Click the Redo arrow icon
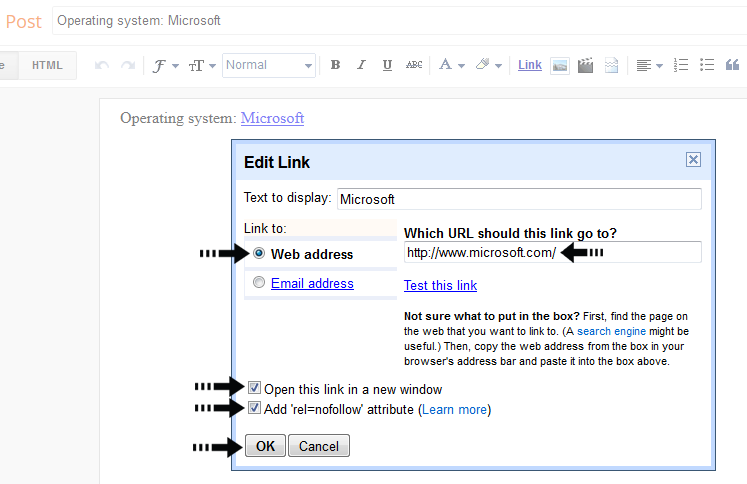Image resolution: width=747 pixels, height=484 pixels. click(128, 65)
